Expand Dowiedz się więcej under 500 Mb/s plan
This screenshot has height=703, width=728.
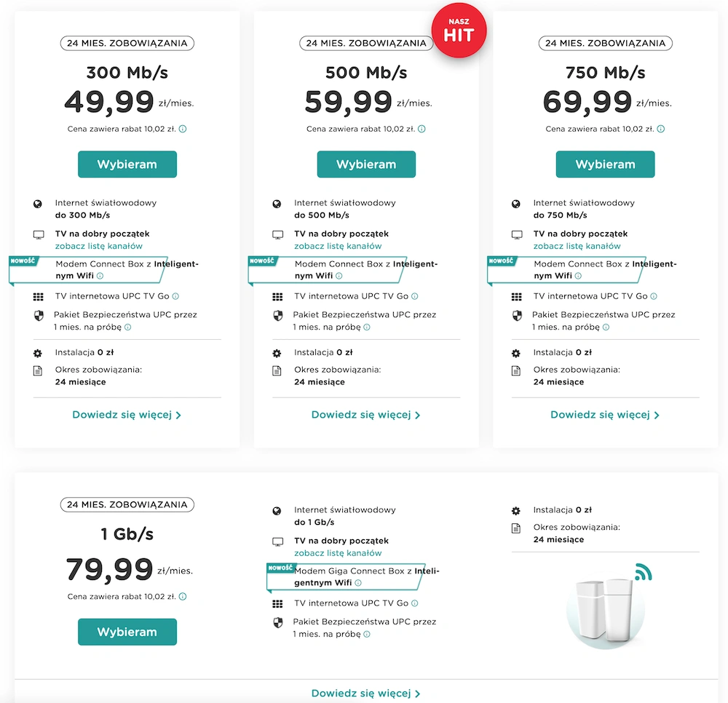pos(366,415)
